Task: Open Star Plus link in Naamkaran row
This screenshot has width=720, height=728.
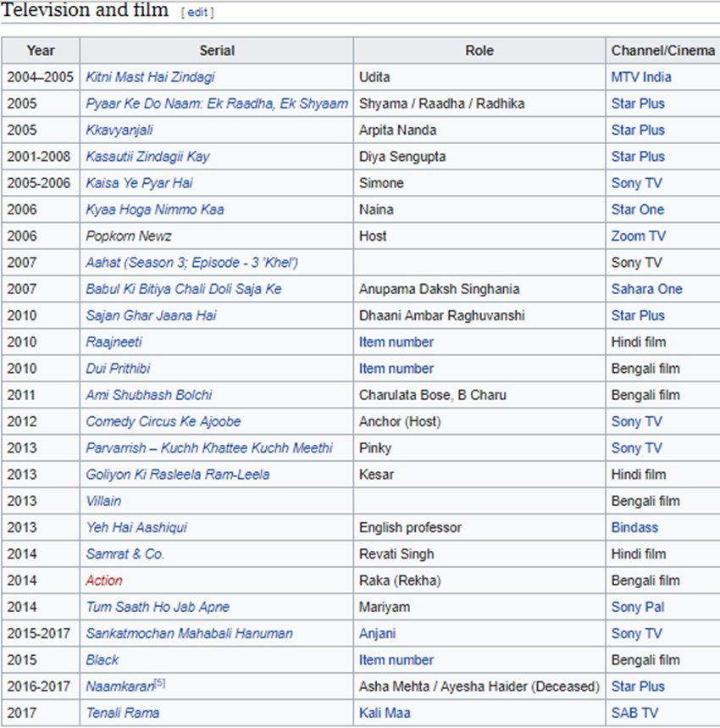Action: pyautogui.click(x=638, y=686)
